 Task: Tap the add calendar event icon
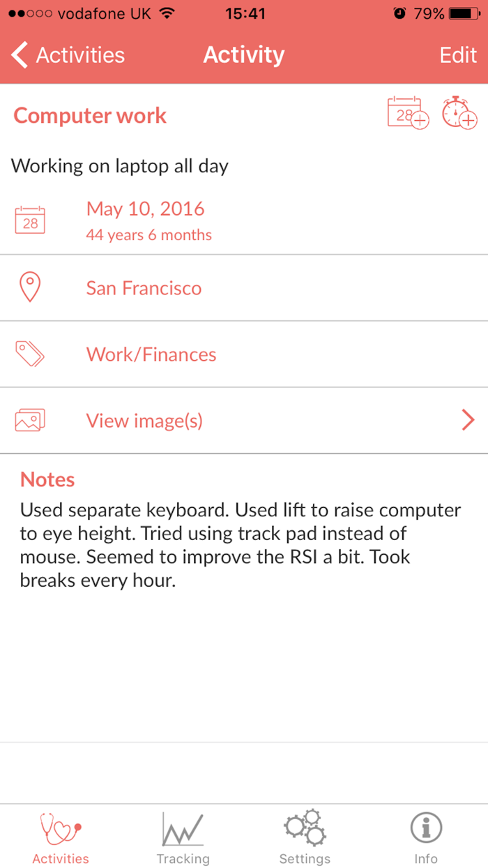point(408,112)
